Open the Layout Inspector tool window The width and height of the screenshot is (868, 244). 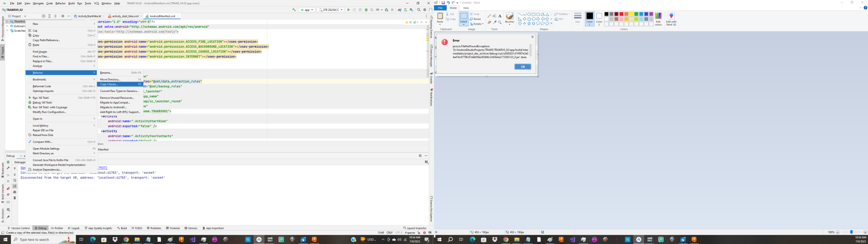tap(415, 228)
